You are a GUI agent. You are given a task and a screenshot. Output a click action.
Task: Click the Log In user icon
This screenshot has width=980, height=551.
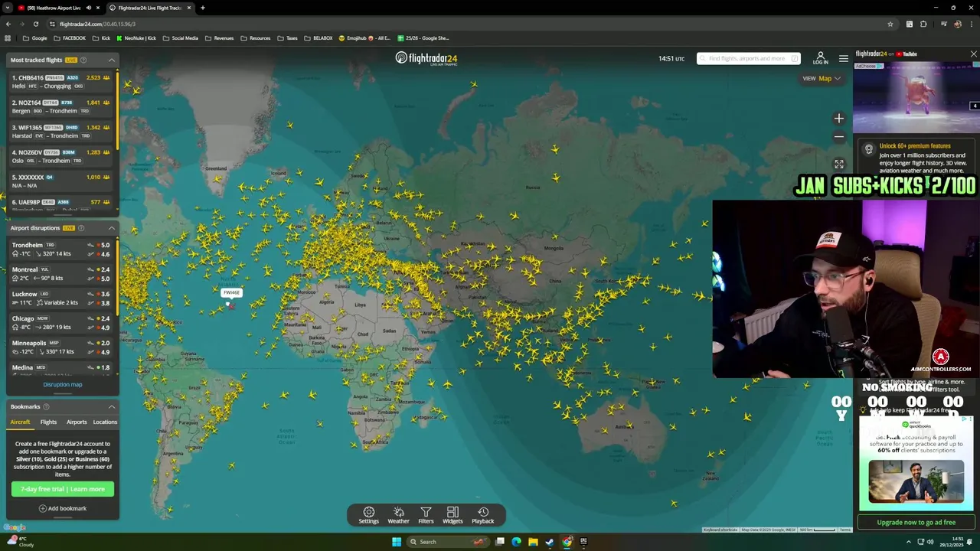[x=820, y=58]
